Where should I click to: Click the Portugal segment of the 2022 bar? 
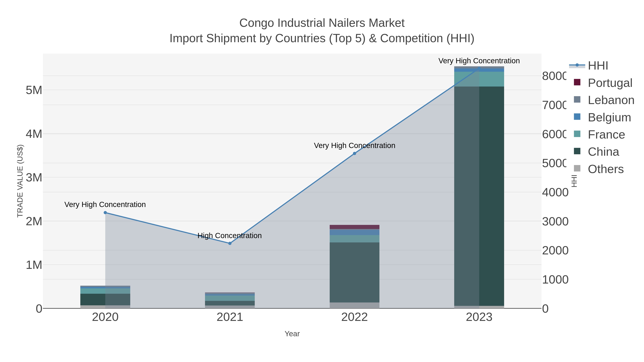click(355, 227)
